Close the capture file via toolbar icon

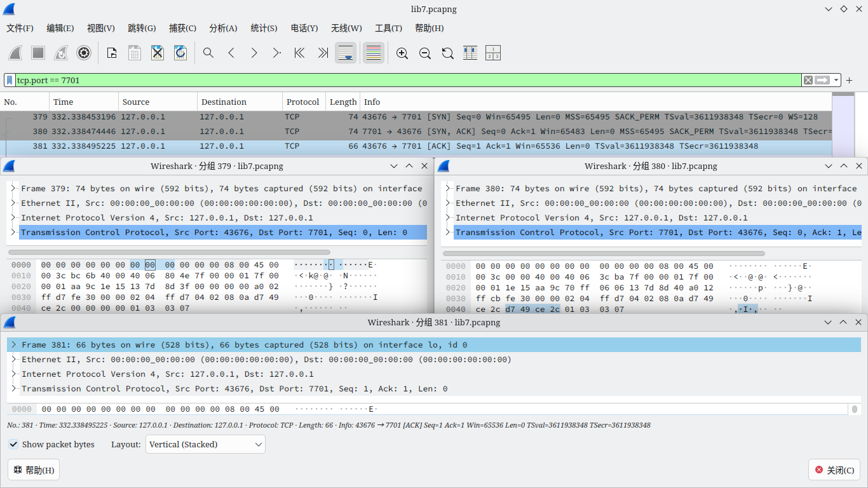pyautogui.click(x=158, y=53)
